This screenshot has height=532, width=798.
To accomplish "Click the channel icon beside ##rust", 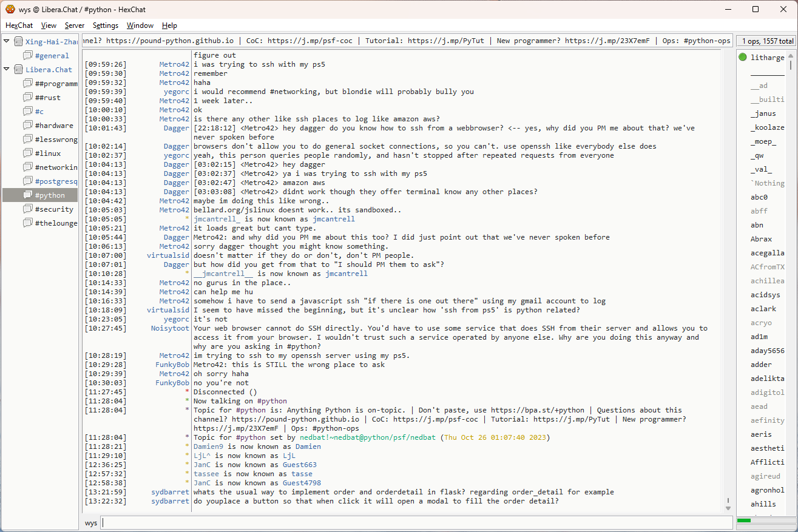I will tap(28, 98).
